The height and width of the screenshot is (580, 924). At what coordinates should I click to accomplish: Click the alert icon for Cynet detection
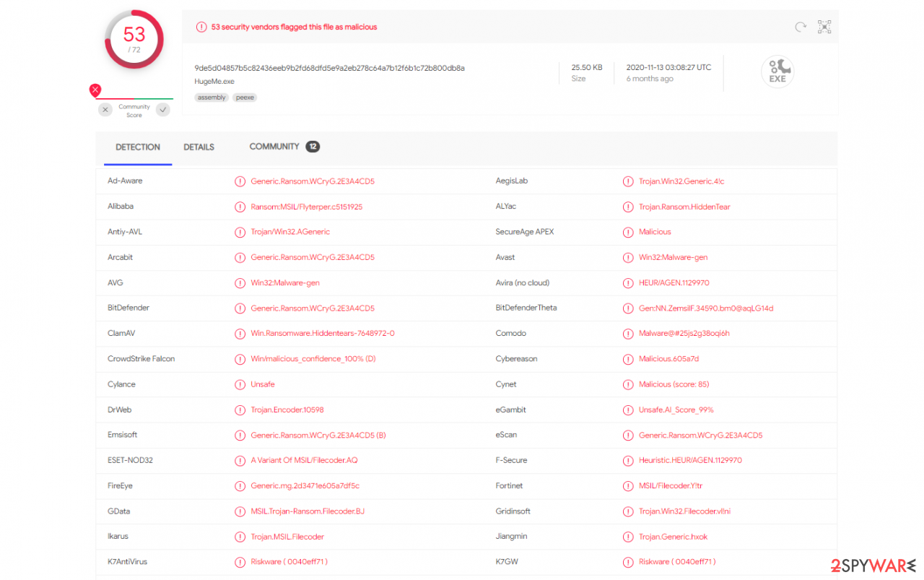628,384
